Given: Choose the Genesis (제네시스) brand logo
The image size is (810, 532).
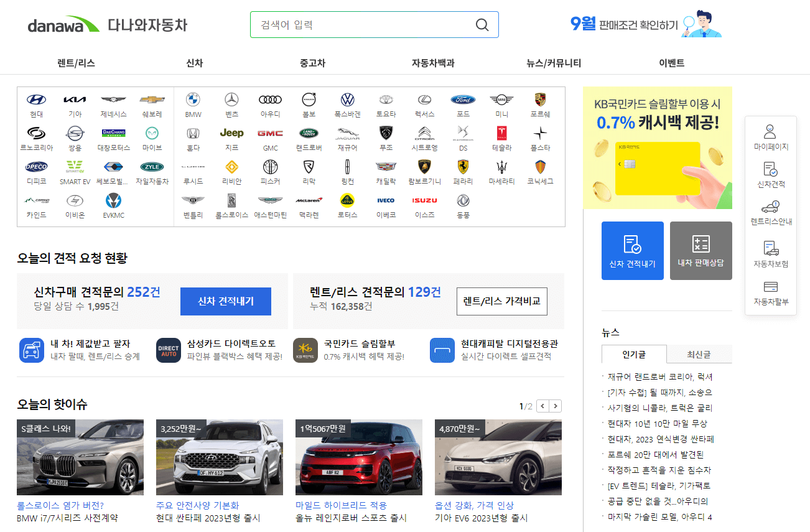Looking at the screenshot, I should coord(113,100).
